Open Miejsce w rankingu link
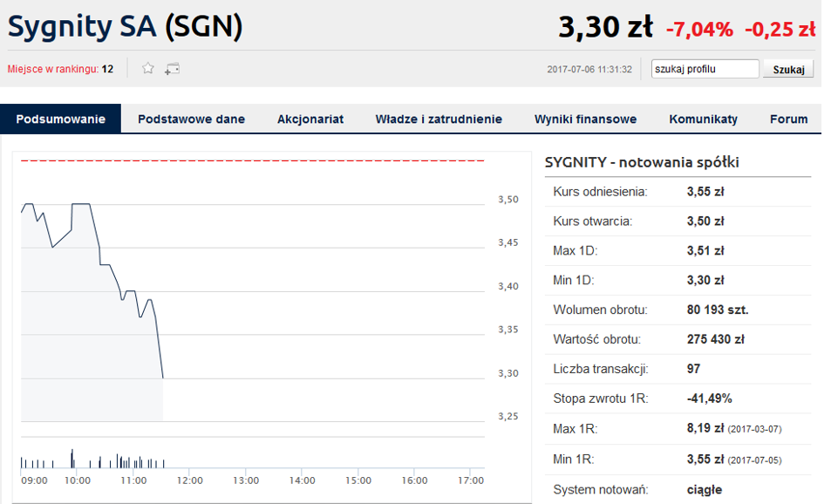 tap(60, 69)
